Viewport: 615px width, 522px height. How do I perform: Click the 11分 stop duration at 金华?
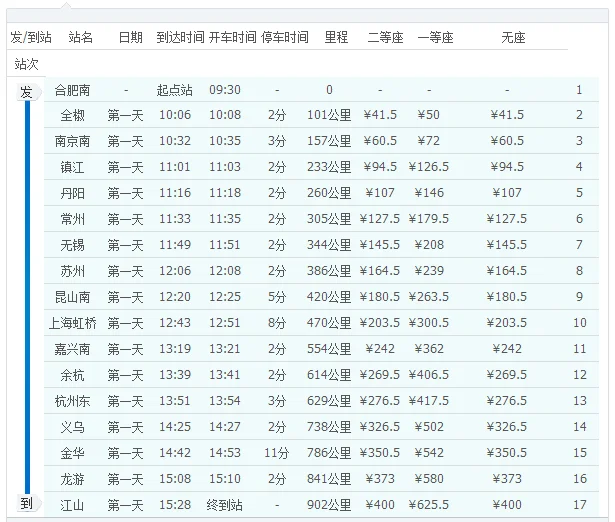[x=277, y=453]
